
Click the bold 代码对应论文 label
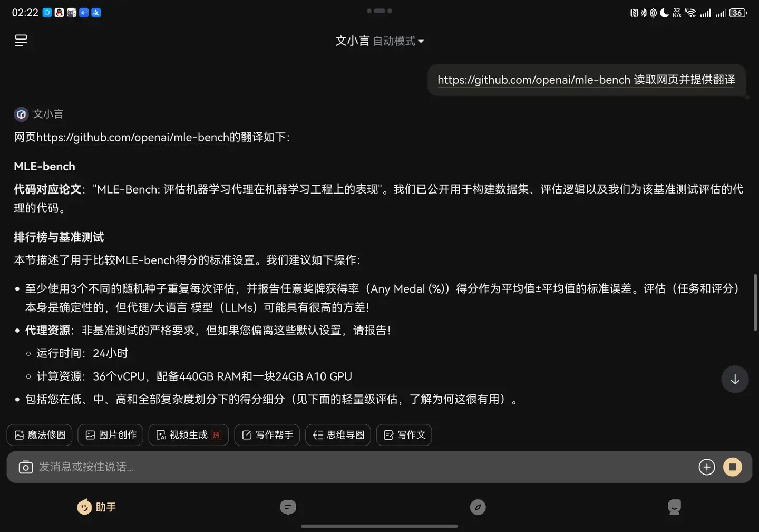[47, 189]
